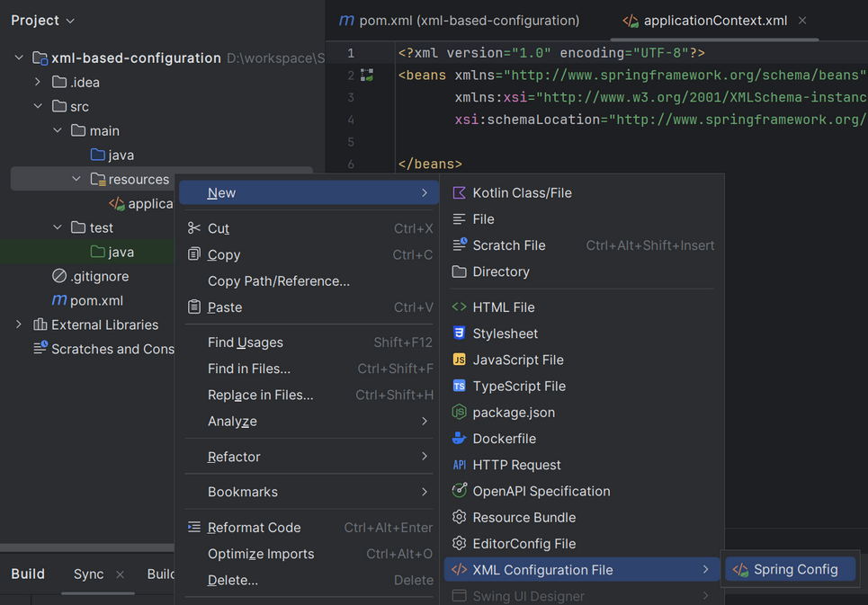868x605 pixels.
Task: Select Reformat Code menu entry
Action: coord(254,528)
